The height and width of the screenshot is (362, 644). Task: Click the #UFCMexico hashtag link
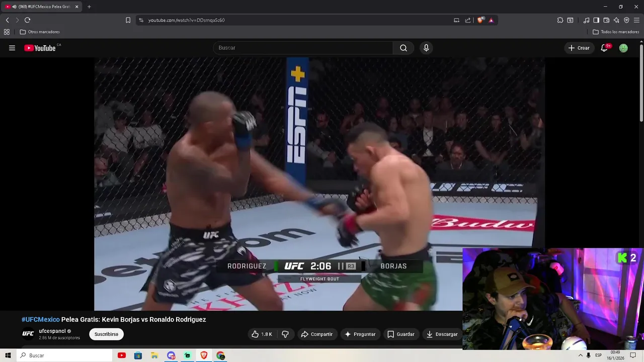(40, 319)
